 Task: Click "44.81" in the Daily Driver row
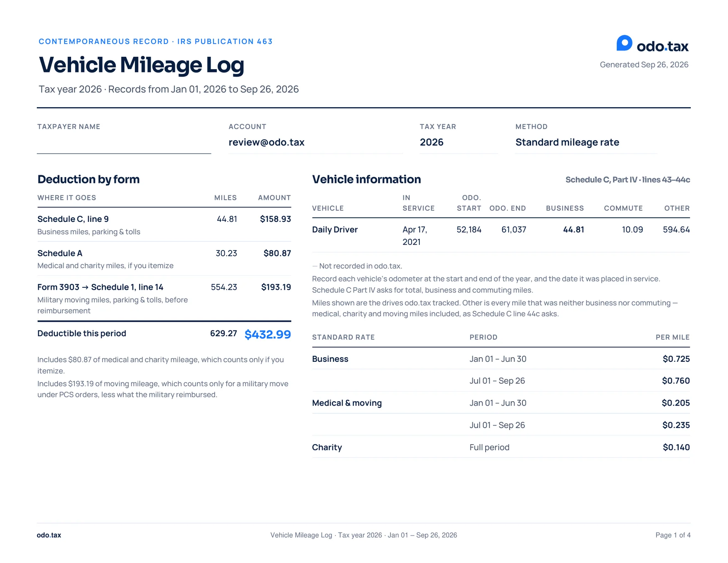pos(574,230)
